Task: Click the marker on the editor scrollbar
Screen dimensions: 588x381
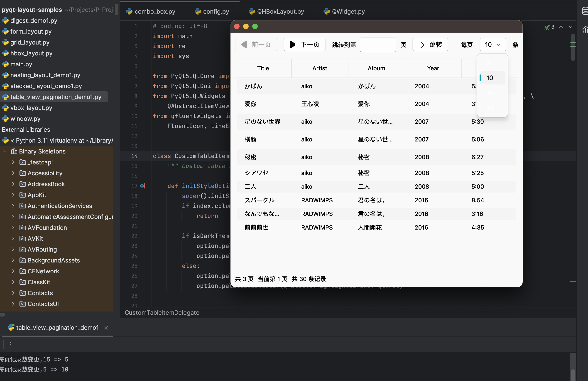Action: 573,282
